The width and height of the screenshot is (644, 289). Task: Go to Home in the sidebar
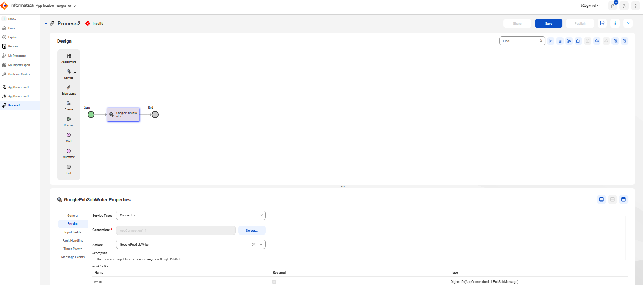12,28
